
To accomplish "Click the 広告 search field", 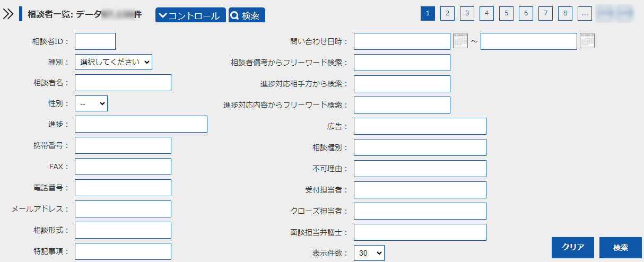I will point(420,126).
